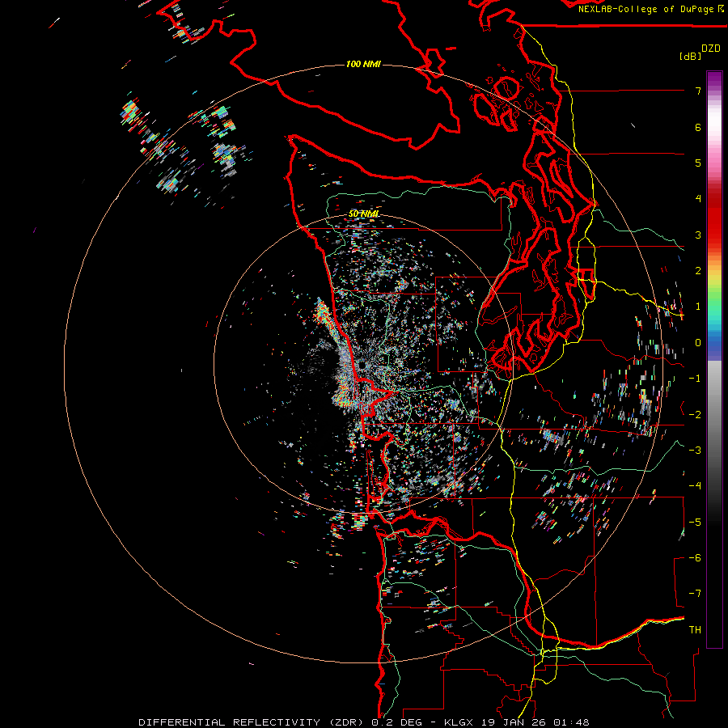Image resolution: width=728 pixels, height=728 pixels.
Task: Click the -6 value on the color scale
Action: tap(695, 557)
